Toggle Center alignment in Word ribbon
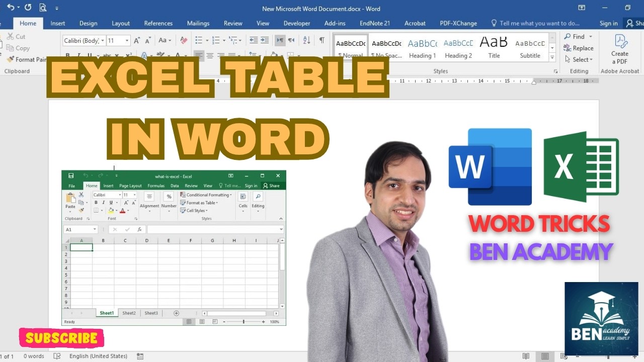644x362 pixels. click(210, 55)
